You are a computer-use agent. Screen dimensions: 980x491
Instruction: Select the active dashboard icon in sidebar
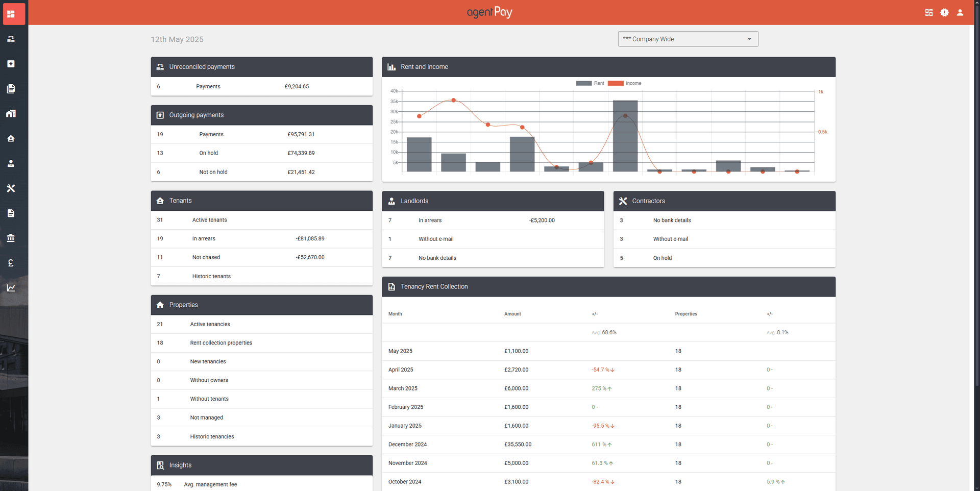tap(13, 14)
